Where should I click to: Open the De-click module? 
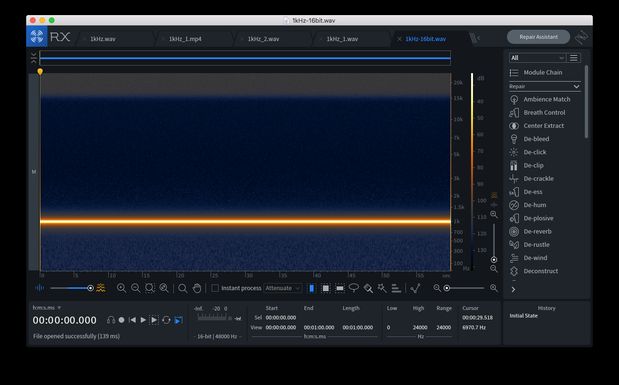[528, 152]
